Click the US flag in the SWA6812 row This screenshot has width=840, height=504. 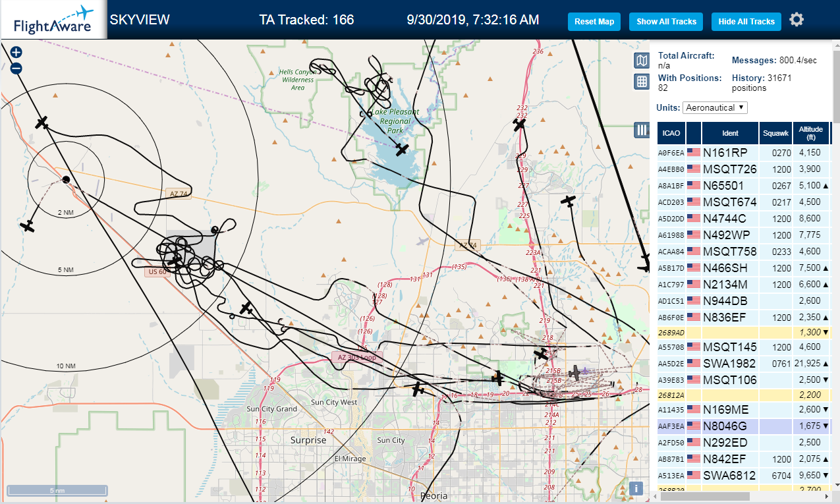coord(694,476)
